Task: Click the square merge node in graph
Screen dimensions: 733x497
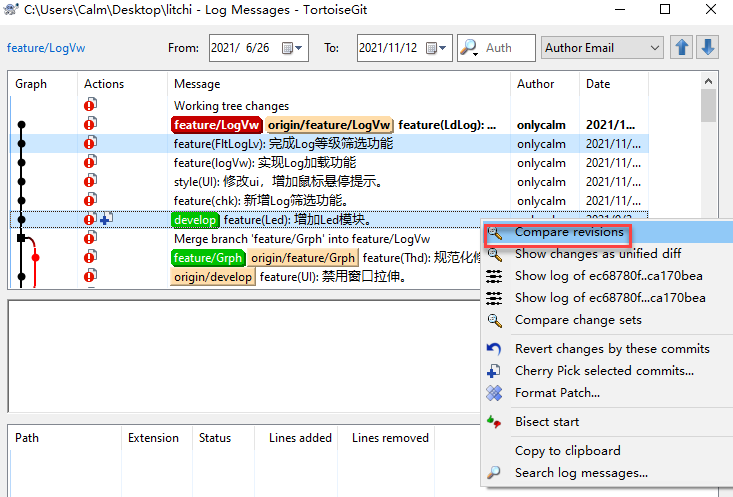Action: coord(21,238)
